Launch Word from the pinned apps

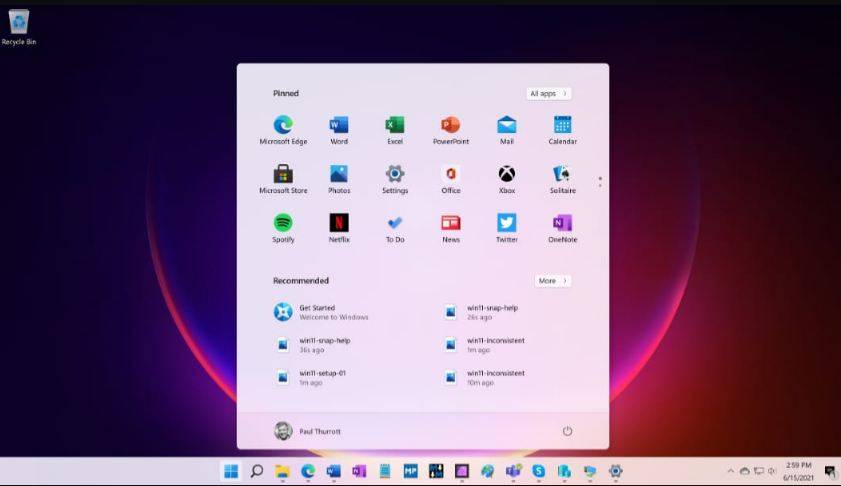339,130
